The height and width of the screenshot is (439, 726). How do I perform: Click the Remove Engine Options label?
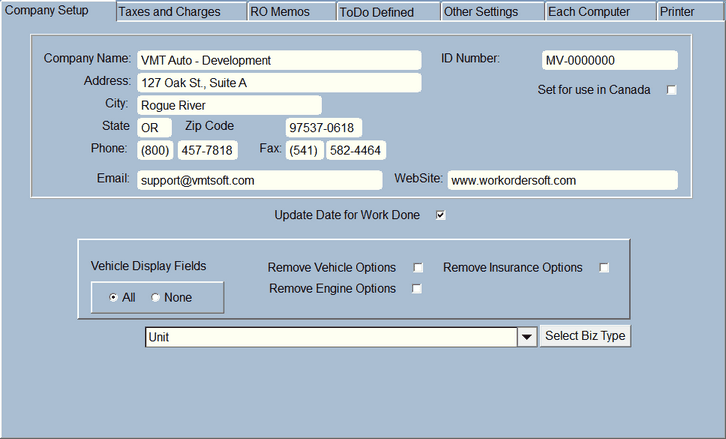(x=332, y=288)
